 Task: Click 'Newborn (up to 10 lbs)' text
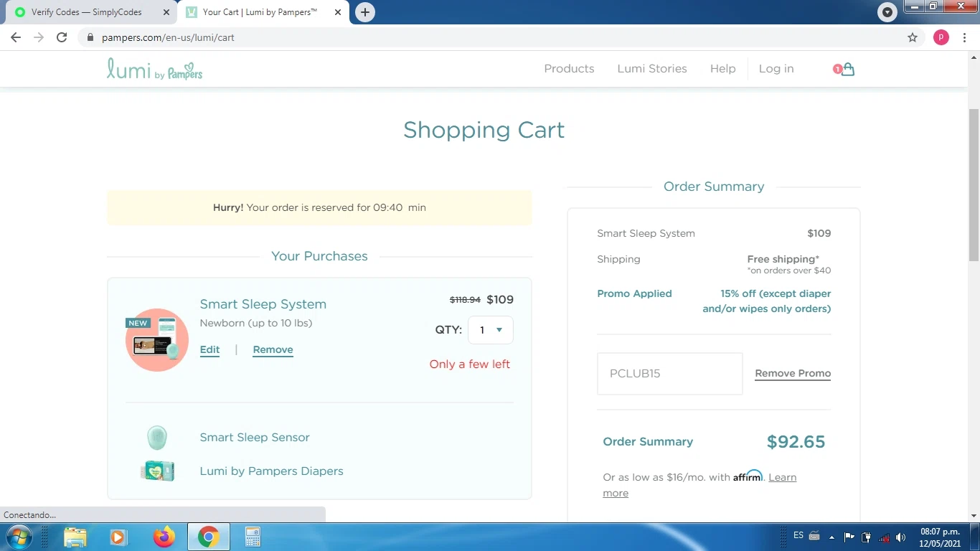point(255,323)
